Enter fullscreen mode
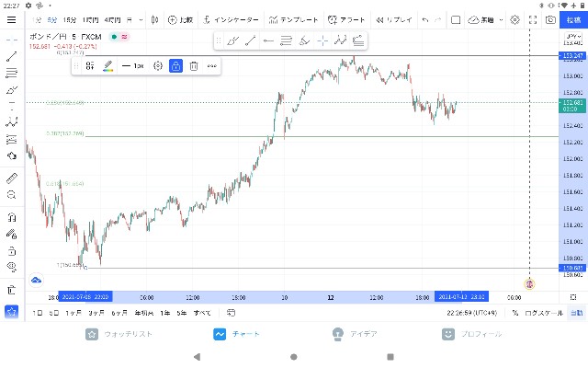This screenshot has height=368, width=588. [533, 20]
